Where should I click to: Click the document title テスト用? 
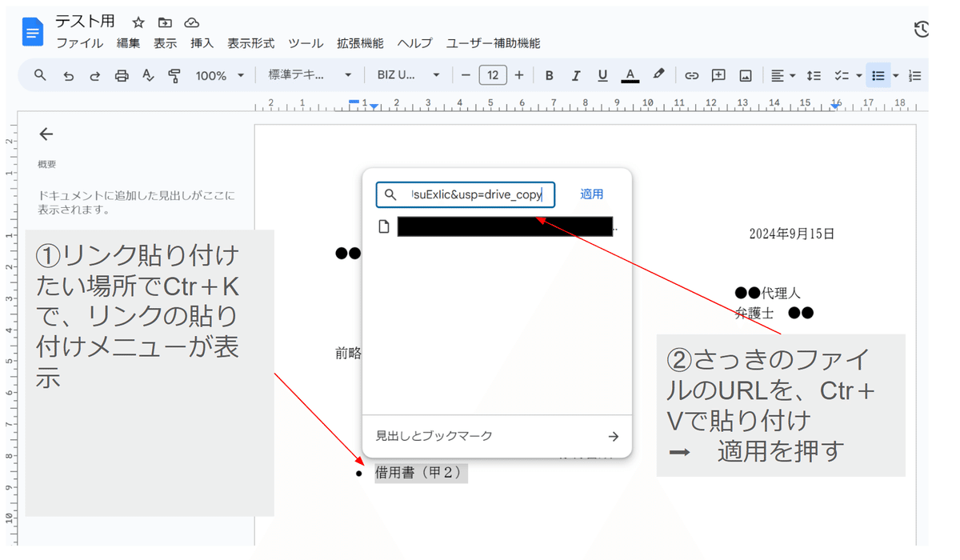[85, 22]
